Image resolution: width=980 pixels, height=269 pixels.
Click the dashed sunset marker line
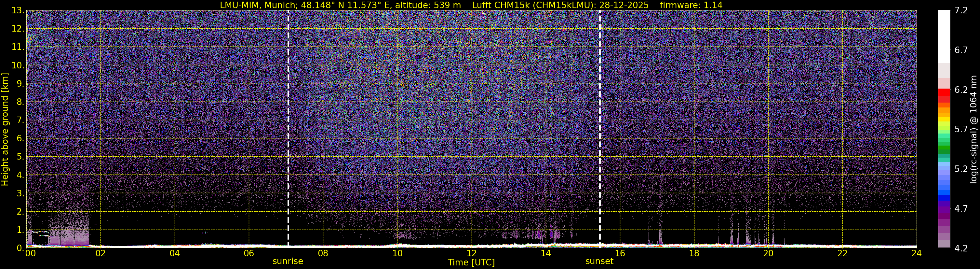point(599,128)
